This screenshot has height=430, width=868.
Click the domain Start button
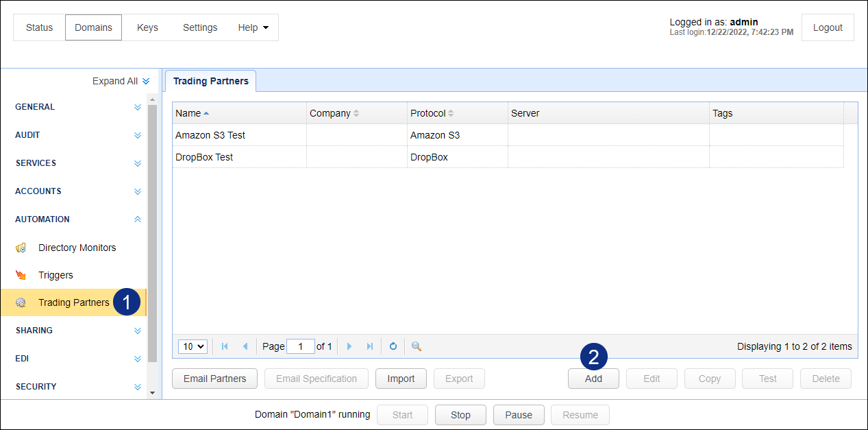tap(402, 415)
